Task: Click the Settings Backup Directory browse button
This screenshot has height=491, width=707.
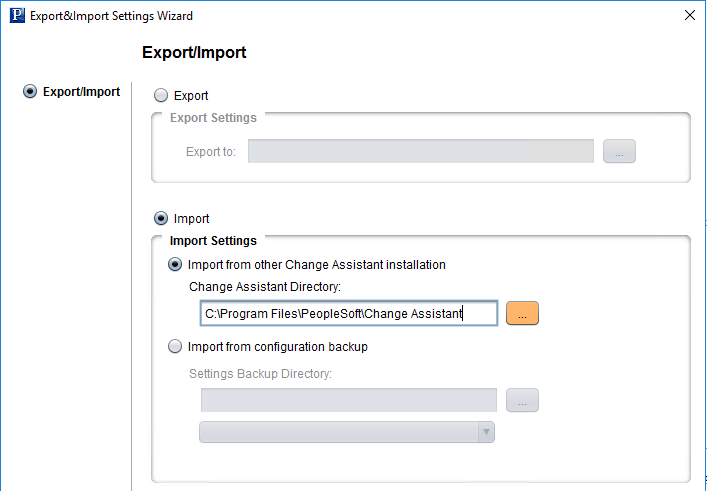Action: (x=522, y=400)
